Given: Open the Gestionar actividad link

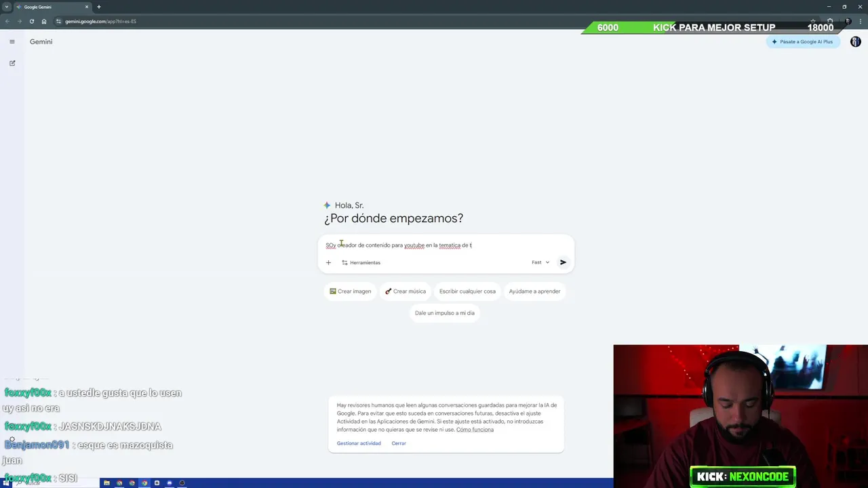Looking at the screenshot, I should [x=359, y=443].
